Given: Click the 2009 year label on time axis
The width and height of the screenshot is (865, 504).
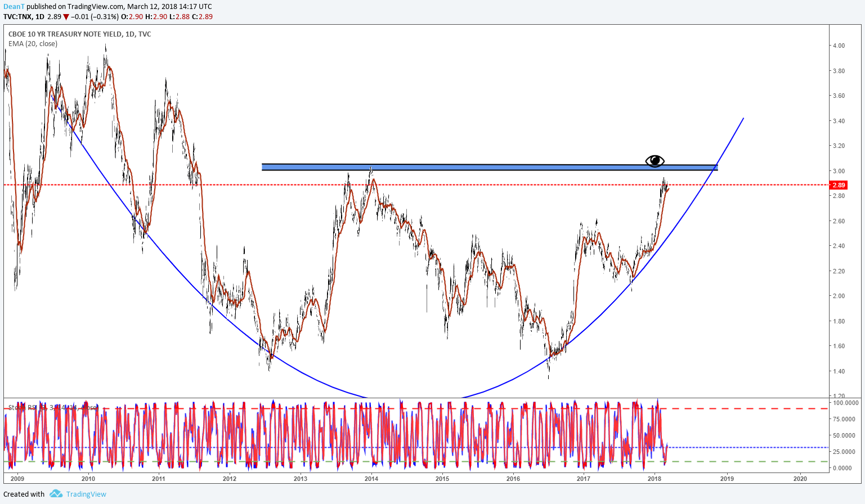Looking at the screenshot, I should click(x=17, y=479).
